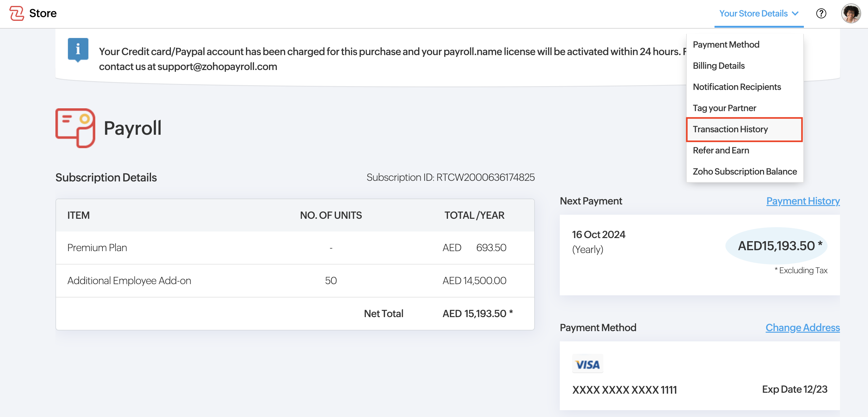The width and height of the screenshot is (868, 417).
Task: Open the user profile avatar
Action: (x=851, y=13)
